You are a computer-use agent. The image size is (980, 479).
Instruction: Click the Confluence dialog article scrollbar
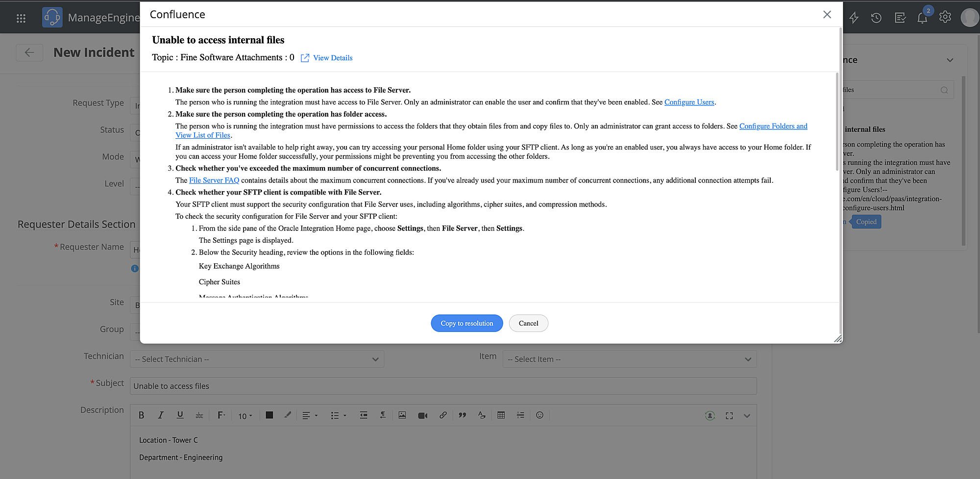837,122
